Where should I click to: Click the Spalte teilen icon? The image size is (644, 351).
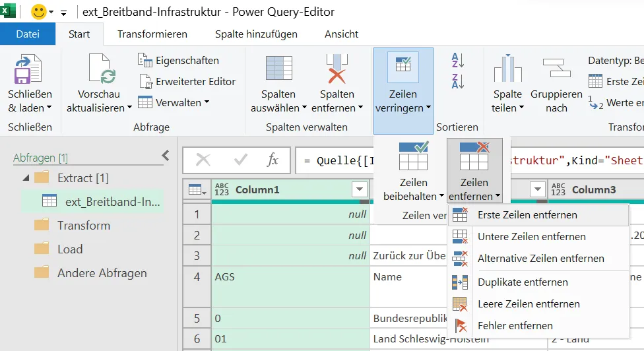[507, 68]
